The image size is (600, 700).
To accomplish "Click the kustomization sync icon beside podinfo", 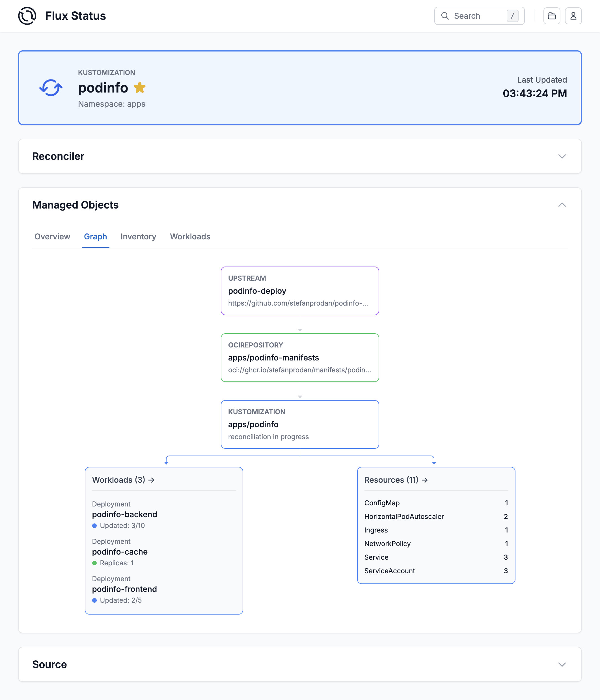I will (x=51, y=88).
